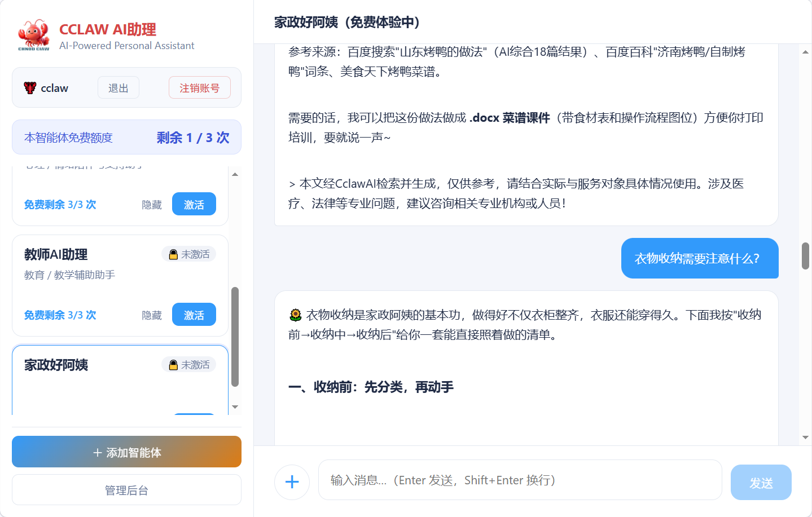The image size is (812, 517).
Task: Click 隐藏 on the card above 教师AI助理
Action: tap(152, 205)
